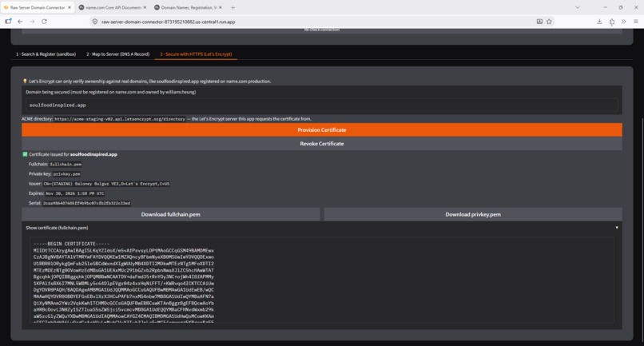The height and width of the screenshot is (346, 644).
Task: Click the Issuer value CN=(STAGING) Baloney Bulgur
Action: [106, 184]
